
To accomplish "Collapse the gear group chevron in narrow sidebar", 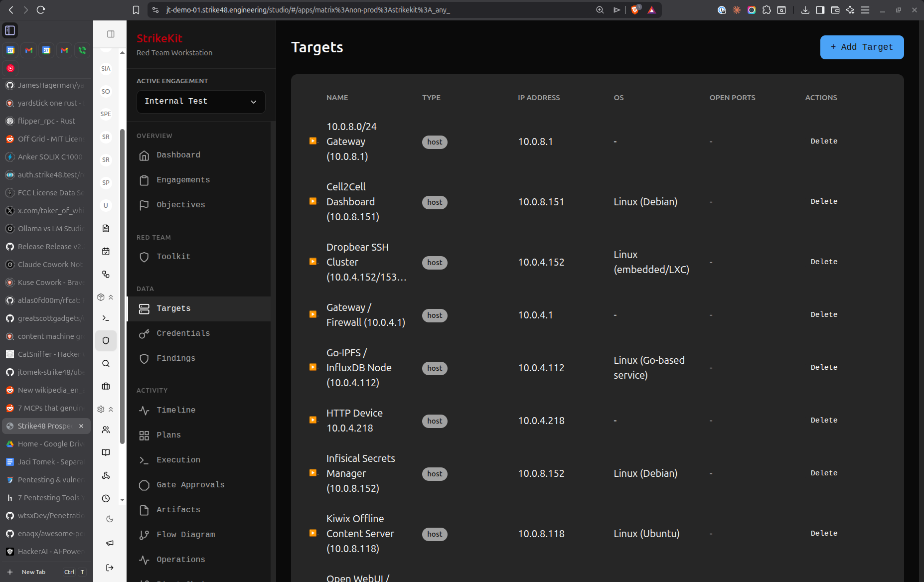I will click(x=111, y=409).
